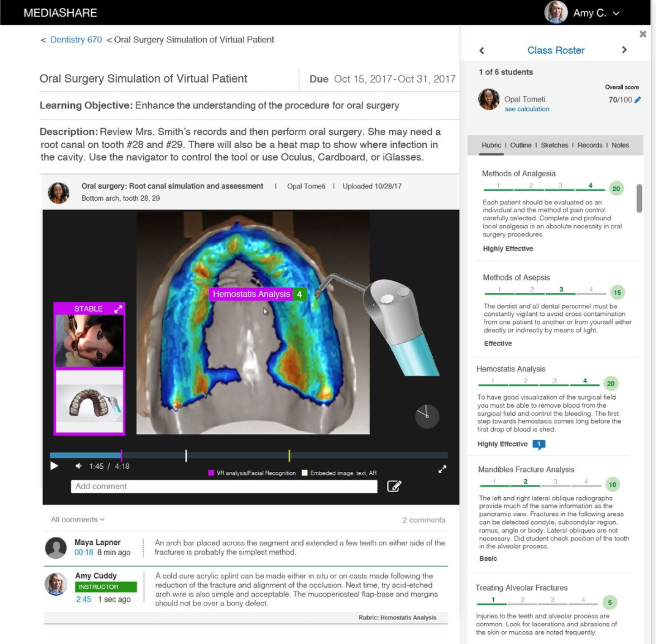The image size is (656, 644).
Task: Click the annotate comment pencil icon
Action: pyautogui.click(x=395, y=486)
